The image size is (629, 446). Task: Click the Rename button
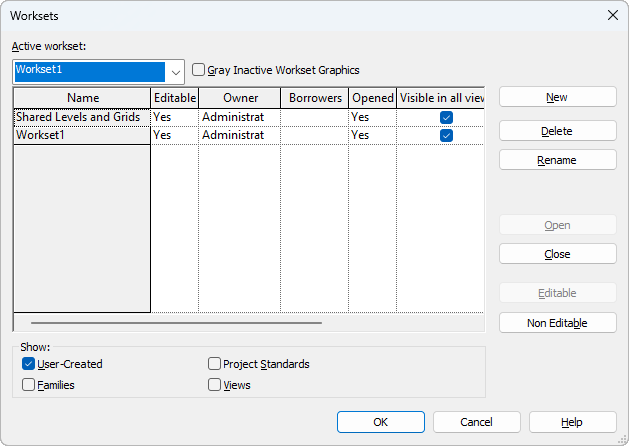pyautogui.click(x=557, y=159)
